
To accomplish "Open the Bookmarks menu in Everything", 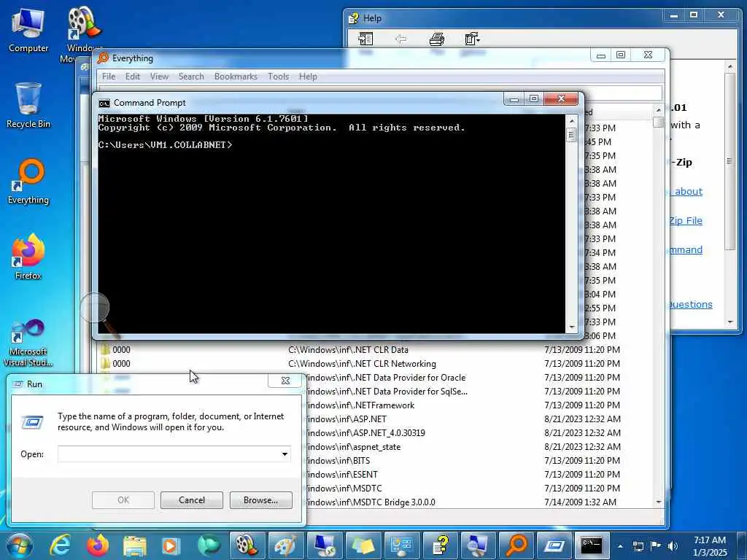I will coord(236,76).
